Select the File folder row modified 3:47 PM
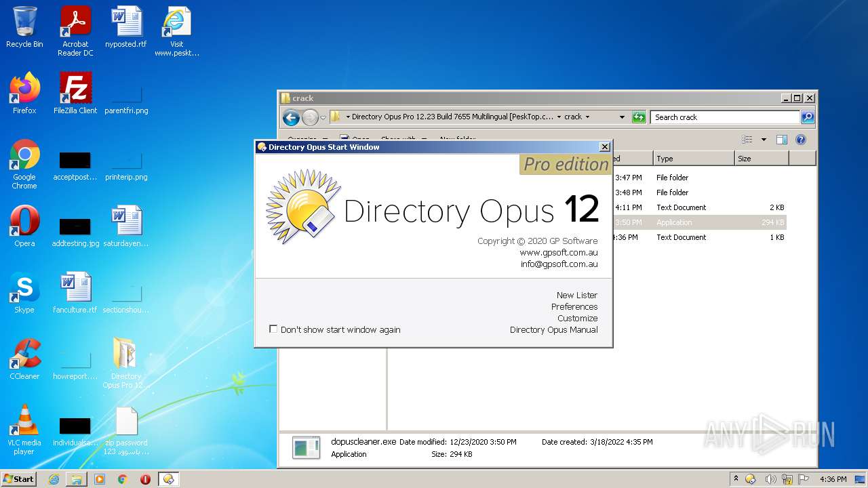Image resolution: width=868 pixels, height=488 pixels. tap(698, 178)
